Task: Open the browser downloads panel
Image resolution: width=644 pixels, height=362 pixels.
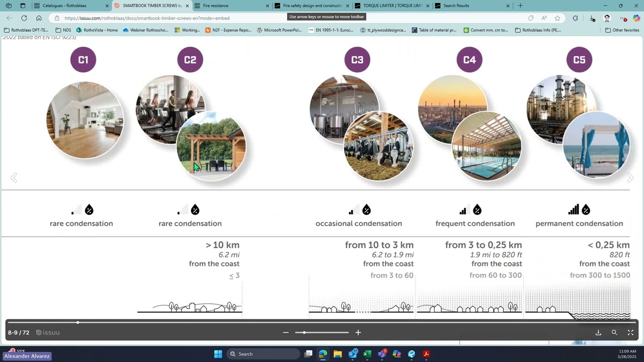Action: [592, 18]
